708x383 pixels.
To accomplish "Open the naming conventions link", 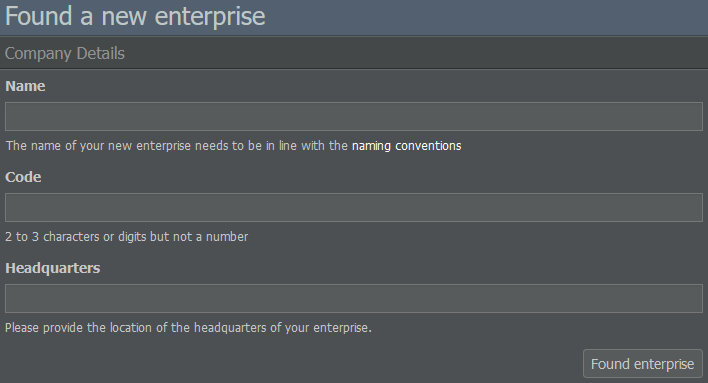I will (406, 146).
